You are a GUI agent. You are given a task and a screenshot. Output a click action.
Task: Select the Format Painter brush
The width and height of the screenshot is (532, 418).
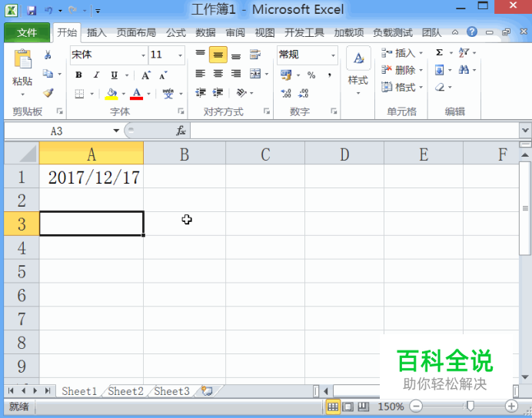click(x=48, y=92)
